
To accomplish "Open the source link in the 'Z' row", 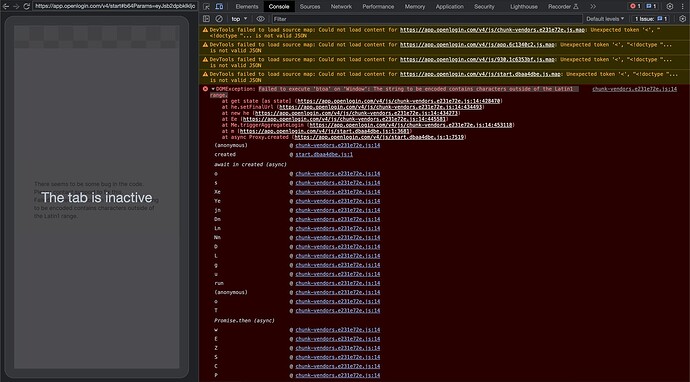I will click(338, 348).
